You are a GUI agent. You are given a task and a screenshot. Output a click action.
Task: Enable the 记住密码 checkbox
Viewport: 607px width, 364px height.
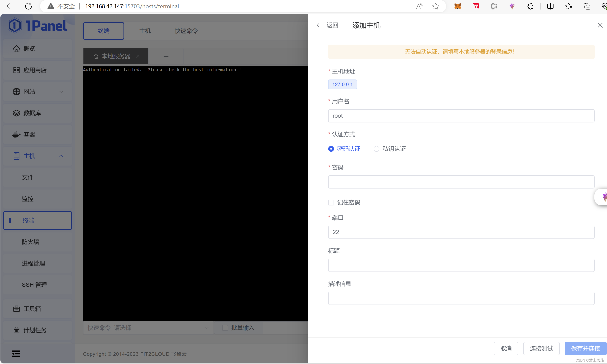tap(331, 203)
